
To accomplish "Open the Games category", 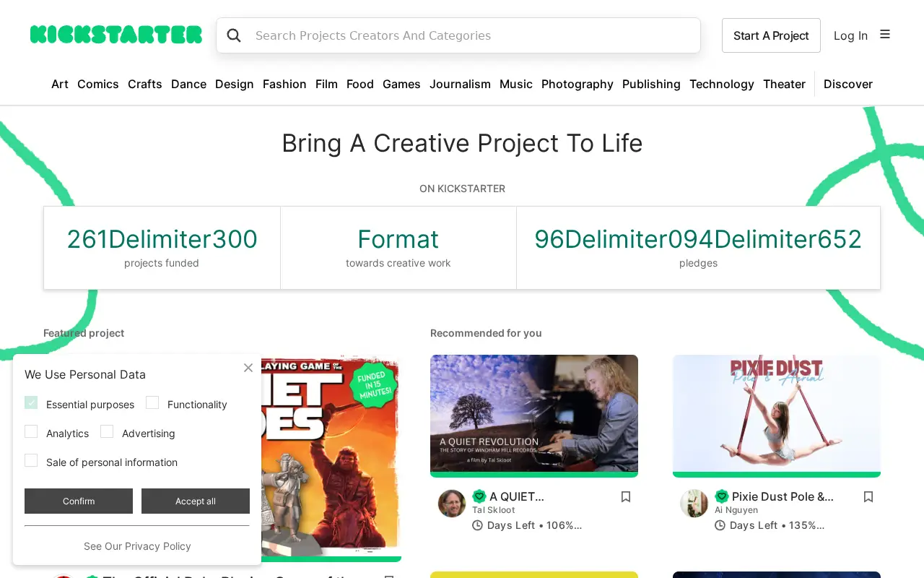I will click(x=401, y=84).
